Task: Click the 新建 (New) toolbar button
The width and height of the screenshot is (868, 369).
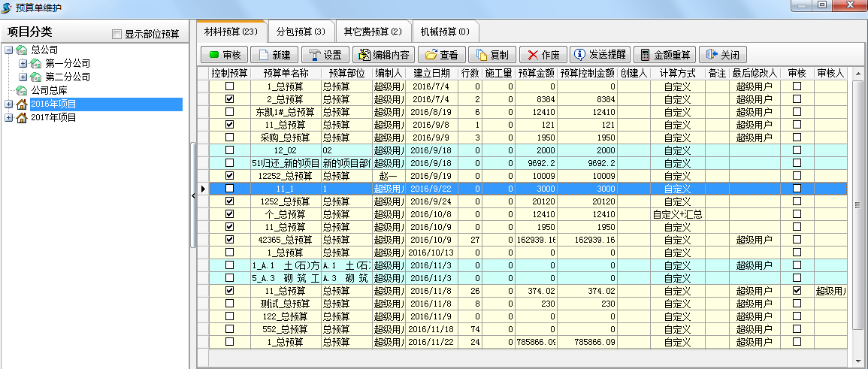Action: [x=274, y=55]
